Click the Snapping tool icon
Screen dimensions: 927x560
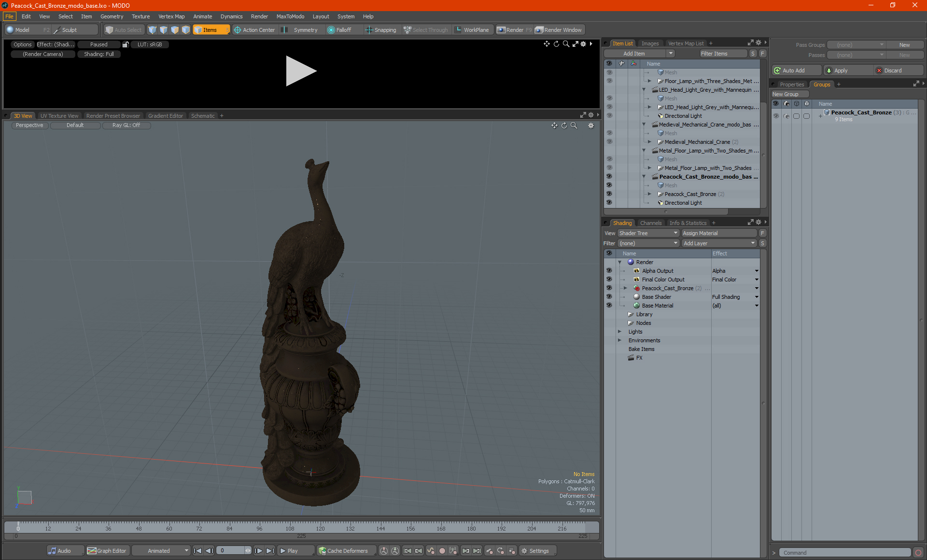367,30
